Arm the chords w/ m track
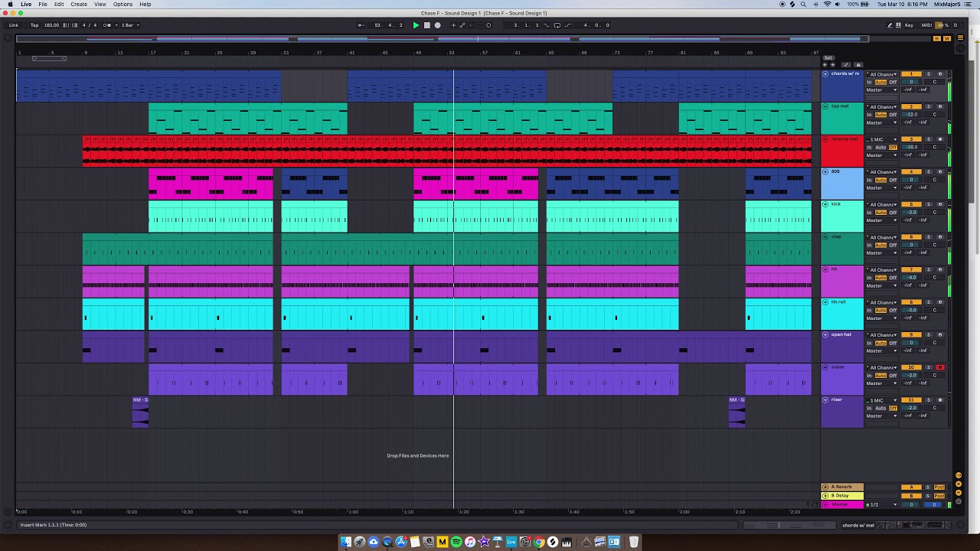 (x=940, y=74)
